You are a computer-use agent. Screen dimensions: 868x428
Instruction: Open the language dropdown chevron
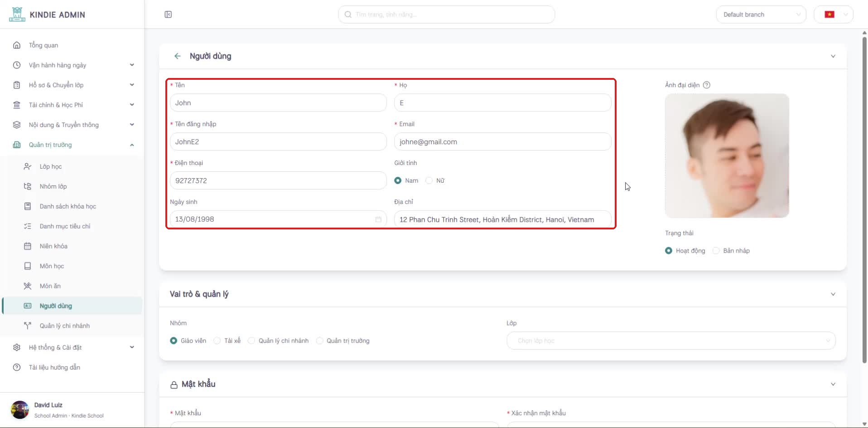(x=846, y=15)
